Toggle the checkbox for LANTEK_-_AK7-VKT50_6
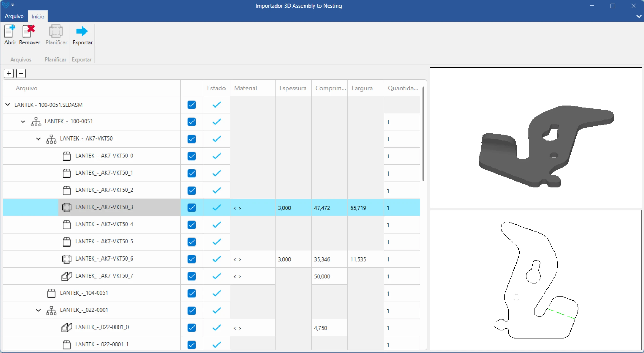Image resolution: width=644 pixels, height=353 pixels. pos(191,259)
